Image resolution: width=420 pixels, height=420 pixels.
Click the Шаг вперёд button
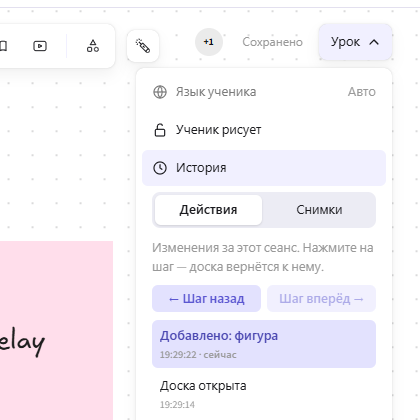(x=321, y=299)
